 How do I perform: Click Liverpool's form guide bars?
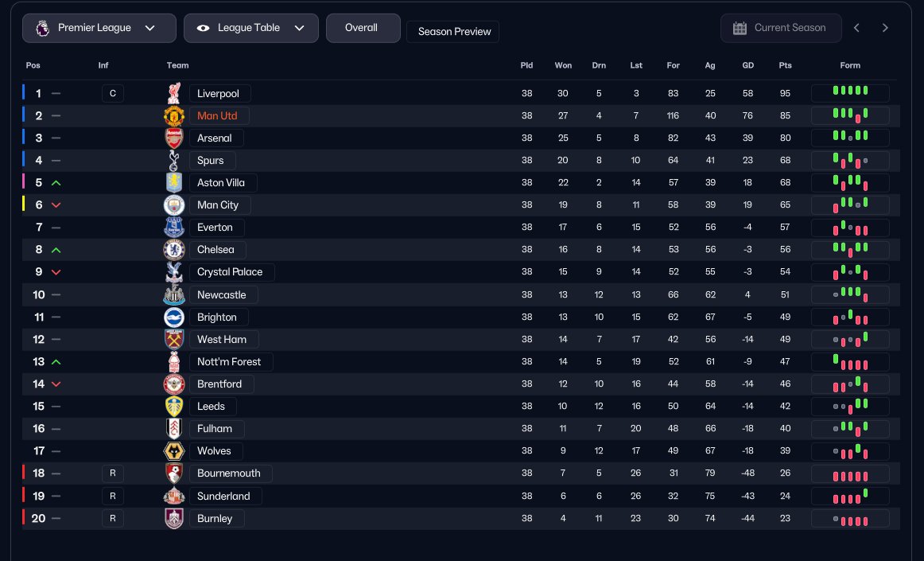[x=850, y=93]
